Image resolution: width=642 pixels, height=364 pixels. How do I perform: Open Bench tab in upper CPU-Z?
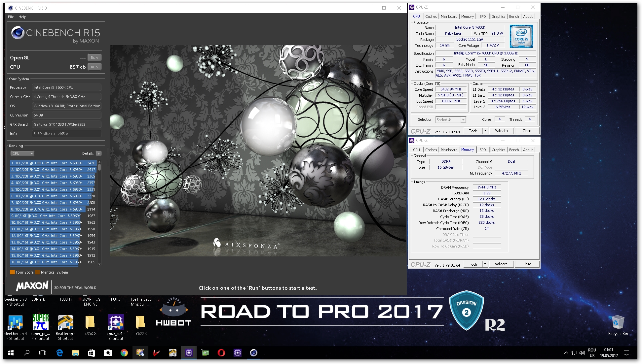click(x=514, y=17)
